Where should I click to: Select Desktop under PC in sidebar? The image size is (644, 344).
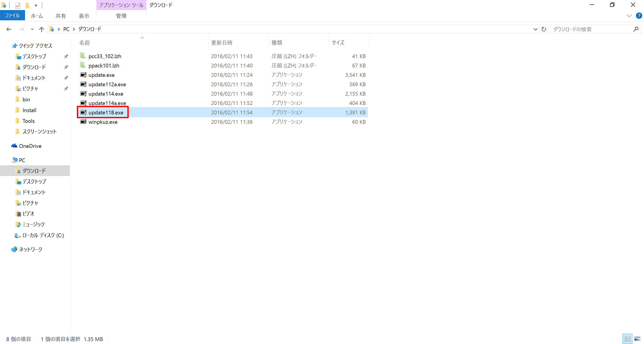pos(34,181)
